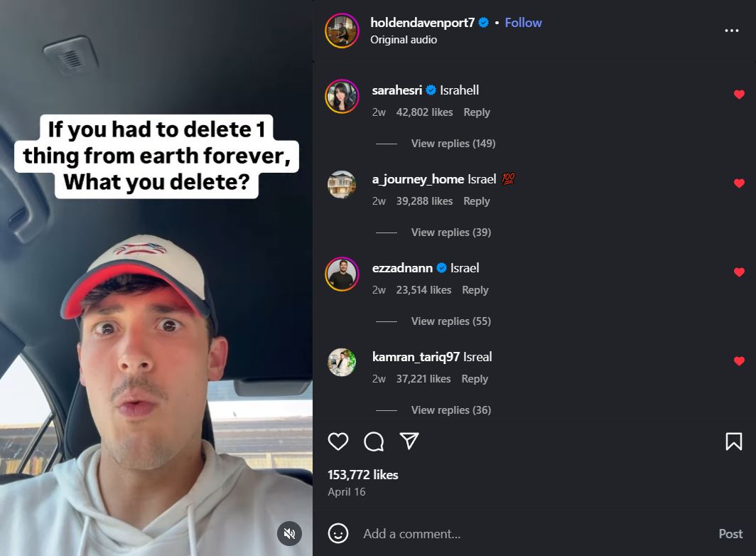Toggle the like heart on a_journey_home's comment
This screenshot has width=756, height=556.
point(739,183)
